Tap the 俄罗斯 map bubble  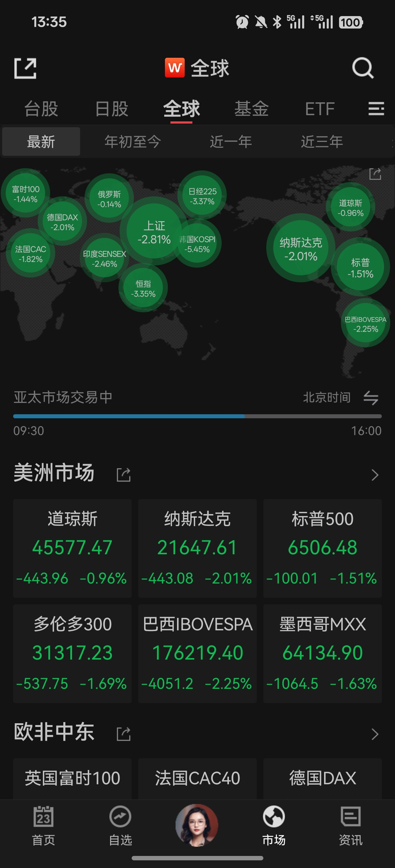tap(109, 199)
